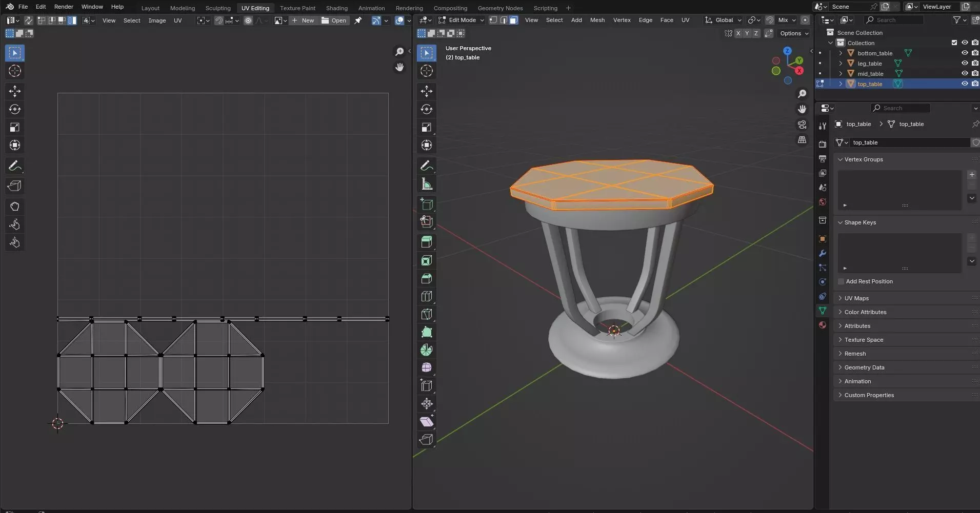Switch to the Geometry Nodes workspace tab

click(x=500, y=8)
